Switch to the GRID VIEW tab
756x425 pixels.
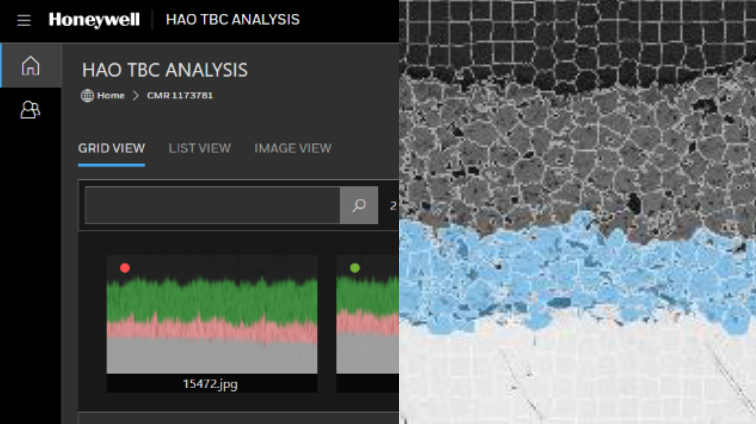(111, 148)
